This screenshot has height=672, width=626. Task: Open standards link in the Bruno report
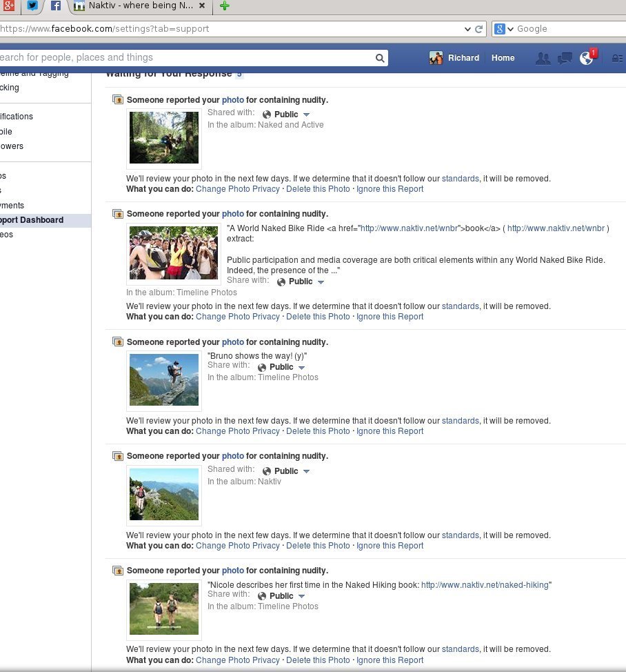(461, 421)
